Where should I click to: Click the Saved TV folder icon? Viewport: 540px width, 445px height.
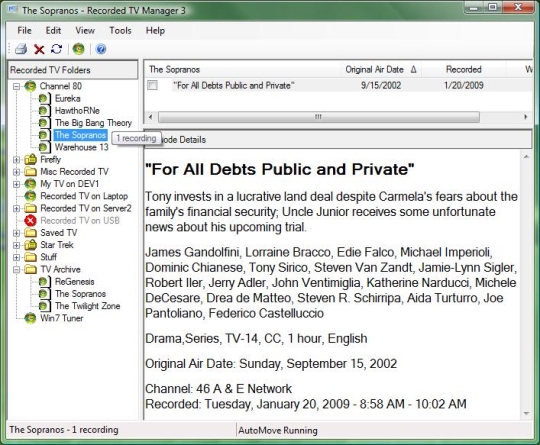pyautogui.click(x=30, y=233)
